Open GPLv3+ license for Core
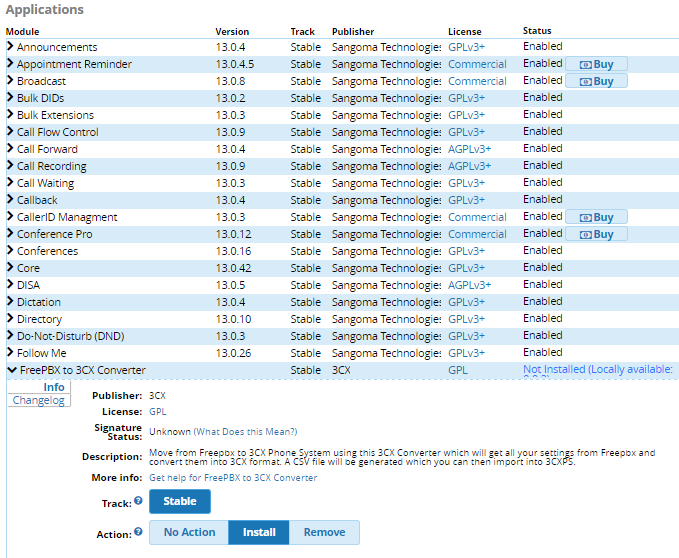Image resolution: width=679 pixels, height=558 pixels. (466, 268)
